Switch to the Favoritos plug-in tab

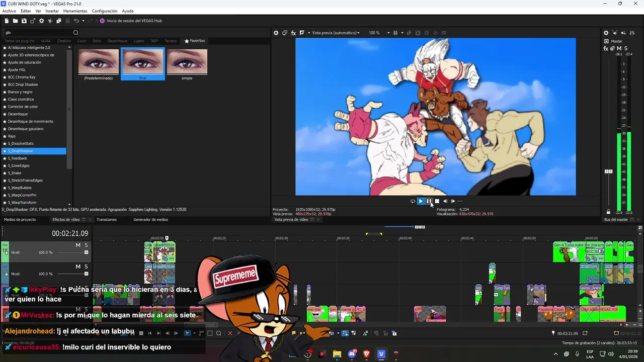(195, 41)
